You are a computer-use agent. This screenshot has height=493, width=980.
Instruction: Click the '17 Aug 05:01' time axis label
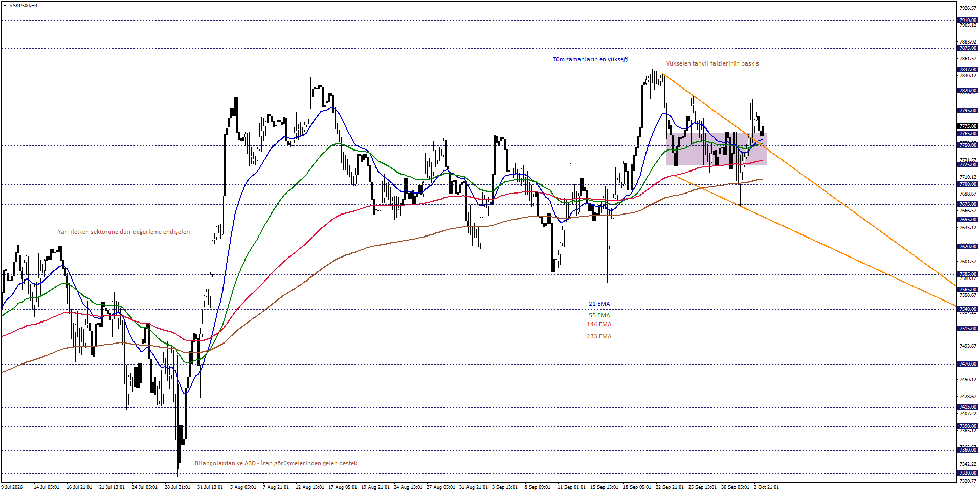coord(343,487)
